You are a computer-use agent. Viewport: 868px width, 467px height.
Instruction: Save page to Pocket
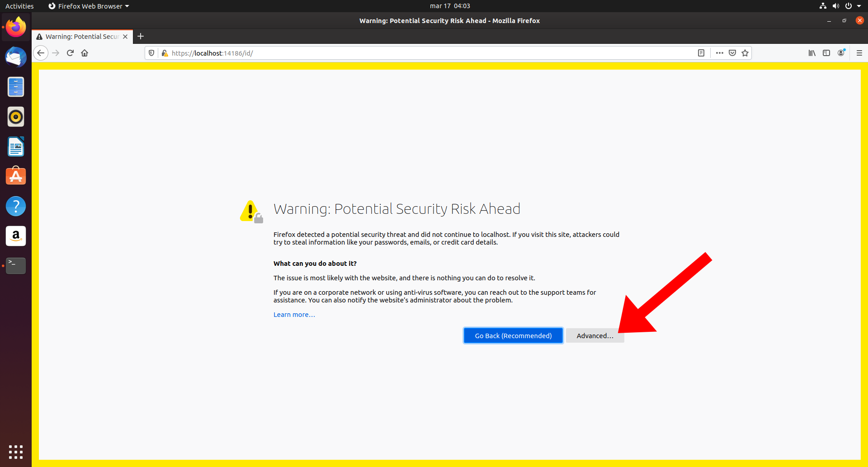[x=732, y=53]
